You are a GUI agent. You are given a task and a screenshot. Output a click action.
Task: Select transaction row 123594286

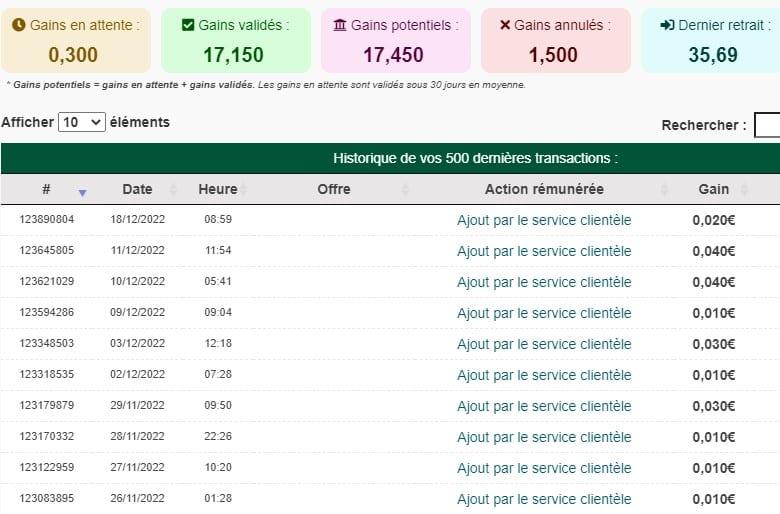[390, 313]
